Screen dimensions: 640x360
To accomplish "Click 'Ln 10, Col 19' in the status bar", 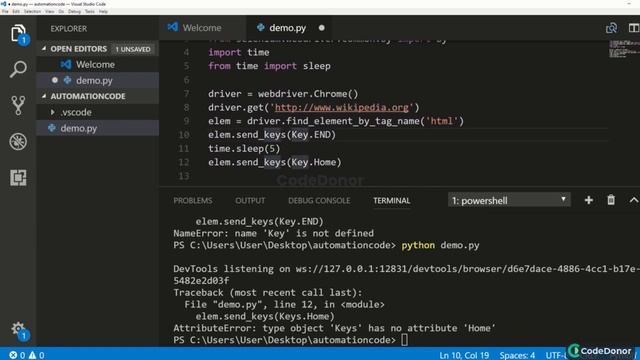I will [464, 355].
